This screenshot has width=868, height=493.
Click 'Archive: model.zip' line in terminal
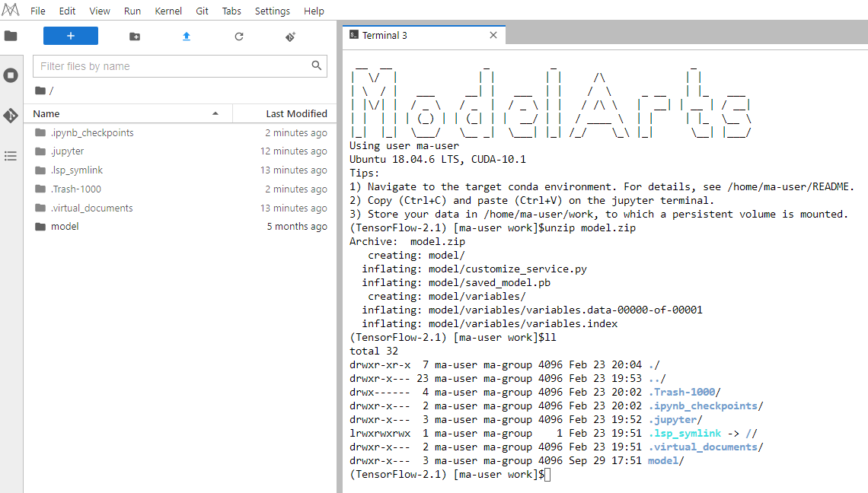point(407,242)
